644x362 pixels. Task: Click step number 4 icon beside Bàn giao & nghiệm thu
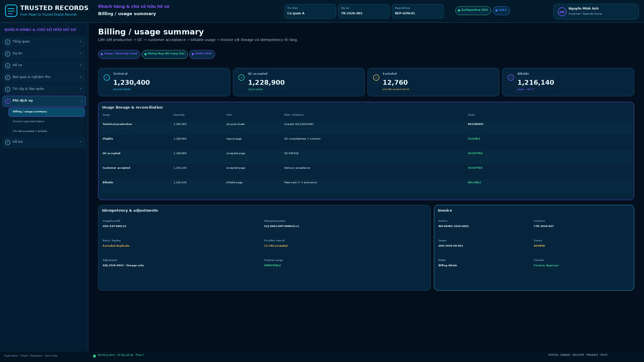click(x=8, y=77)
